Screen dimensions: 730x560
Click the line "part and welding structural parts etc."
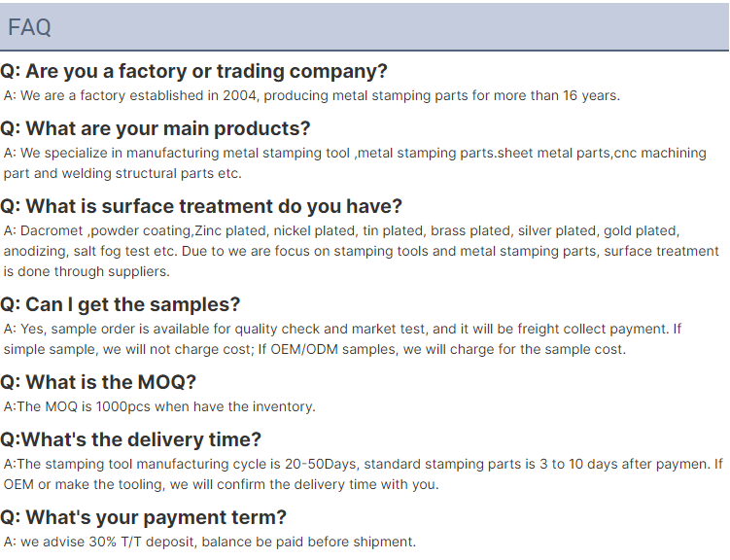pos(122,173)
